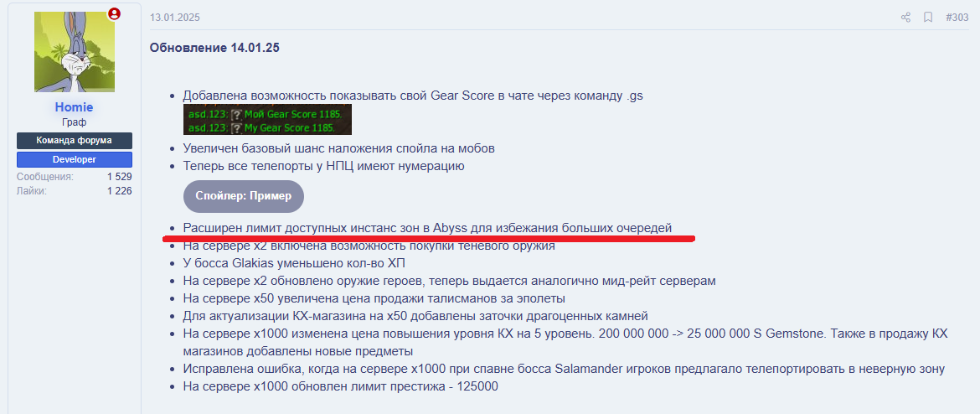980x414 pixels.
Task: Click the "Граф" user title text
Action: pyautogui.click(x=75, y=122)
